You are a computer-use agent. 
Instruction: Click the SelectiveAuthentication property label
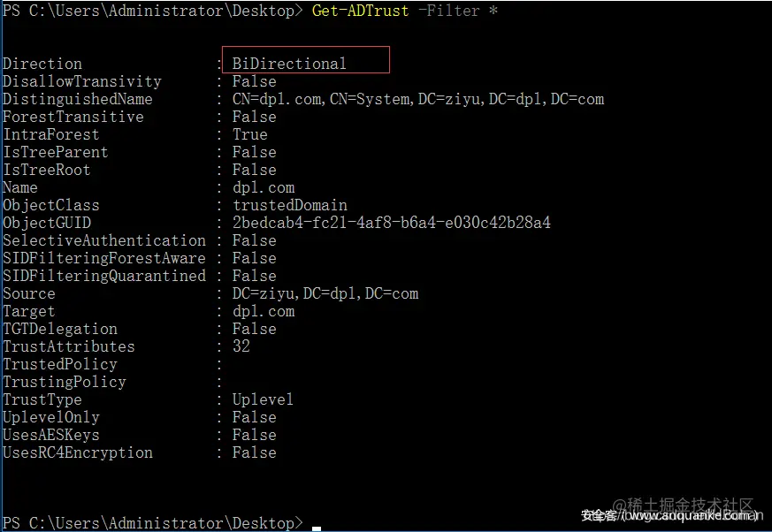click(x=104, y=240)
